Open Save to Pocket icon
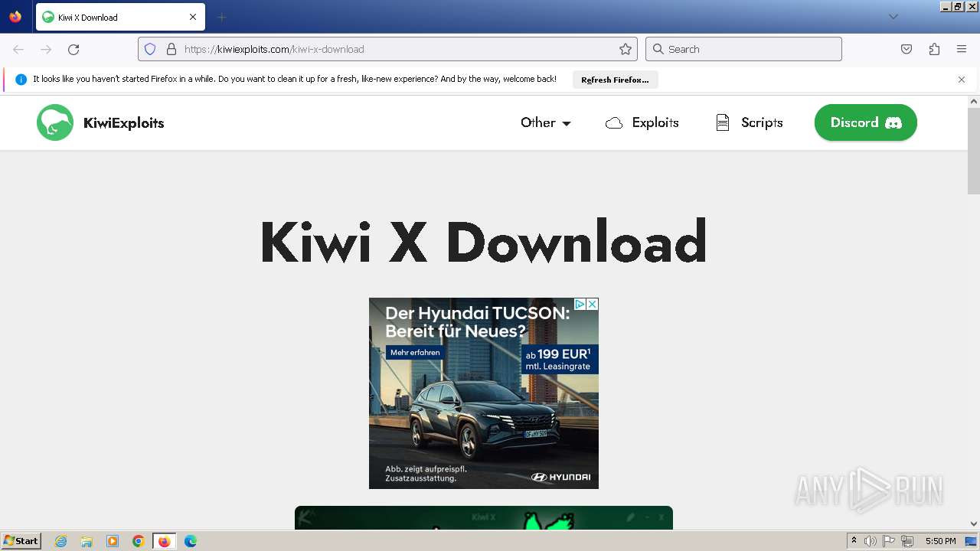The image size is (980, 551). tap(906, 49)
